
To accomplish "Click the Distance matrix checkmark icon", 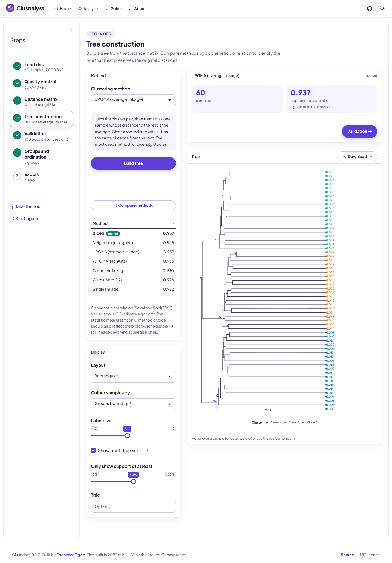I will click(17, 101).
